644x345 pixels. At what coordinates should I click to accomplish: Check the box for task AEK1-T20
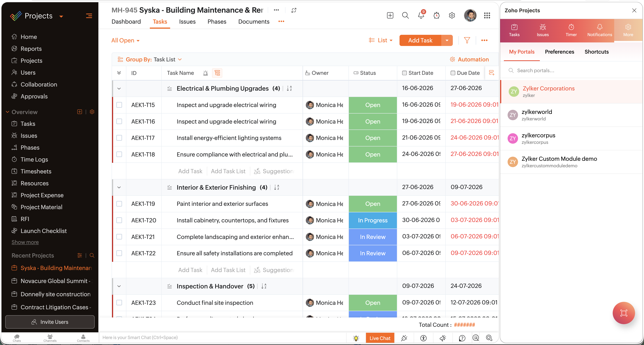(119, 220)
